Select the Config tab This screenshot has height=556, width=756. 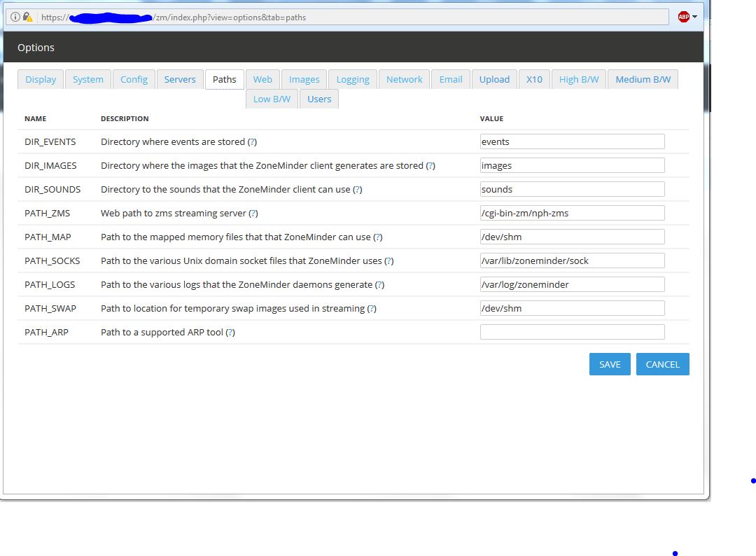coord(134,80)
